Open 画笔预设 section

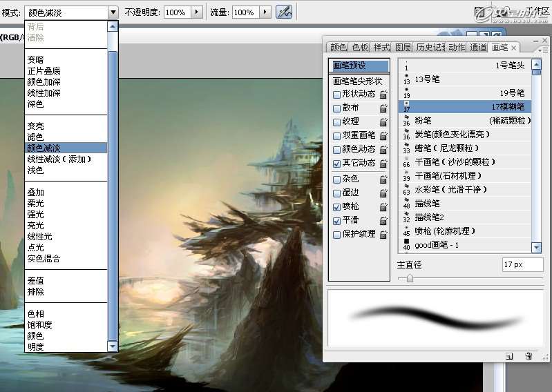359,66
